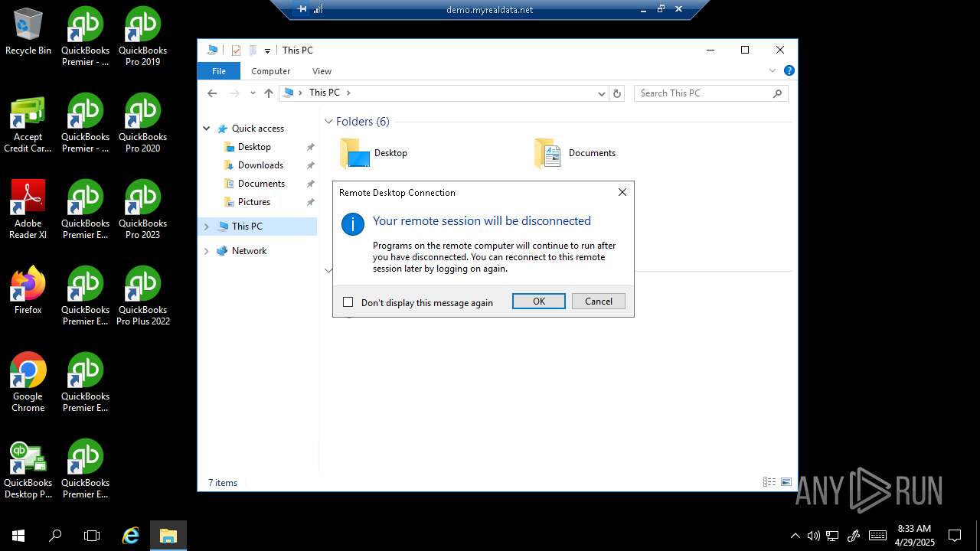This screenshot has height=551, width=980.
Task: Select Downloads under Quick access
Action: 260,165
